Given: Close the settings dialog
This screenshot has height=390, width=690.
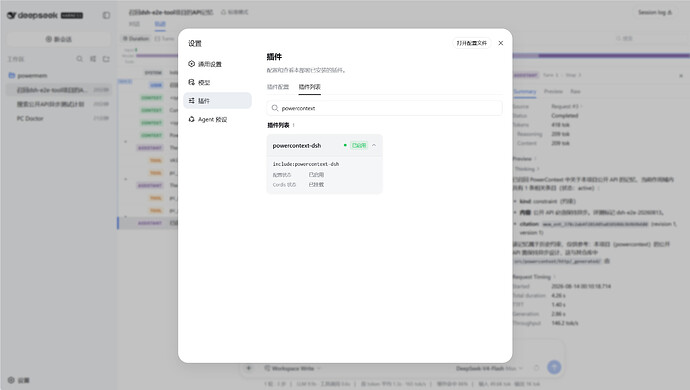Looking at the screenshot, I should coord(501,43).
